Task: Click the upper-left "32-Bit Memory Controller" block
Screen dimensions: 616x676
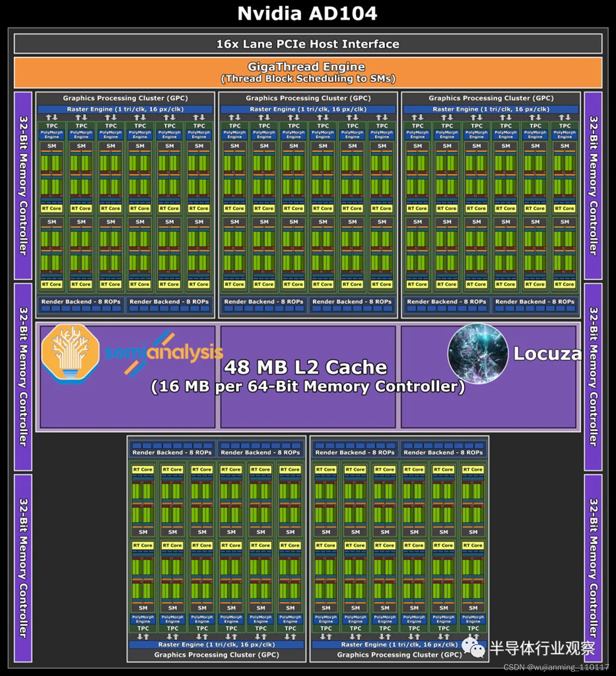Action: (23, 185)
